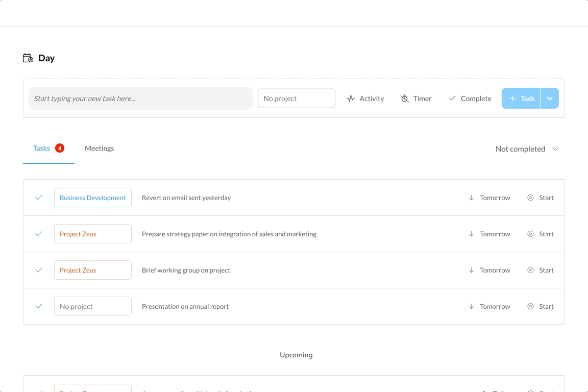The image size is (588, 392).
Task: Click down arrow icon on Revert on email row
Action: click(472, 198)
